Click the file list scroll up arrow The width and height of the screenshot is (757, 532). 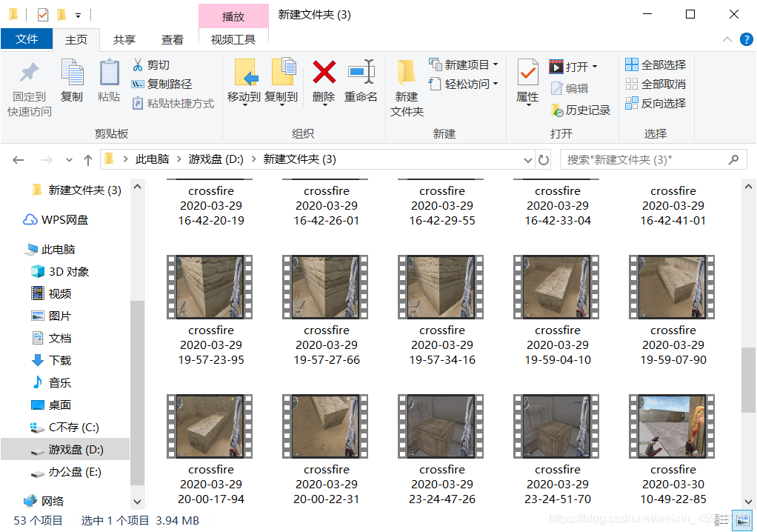(748, 186)
